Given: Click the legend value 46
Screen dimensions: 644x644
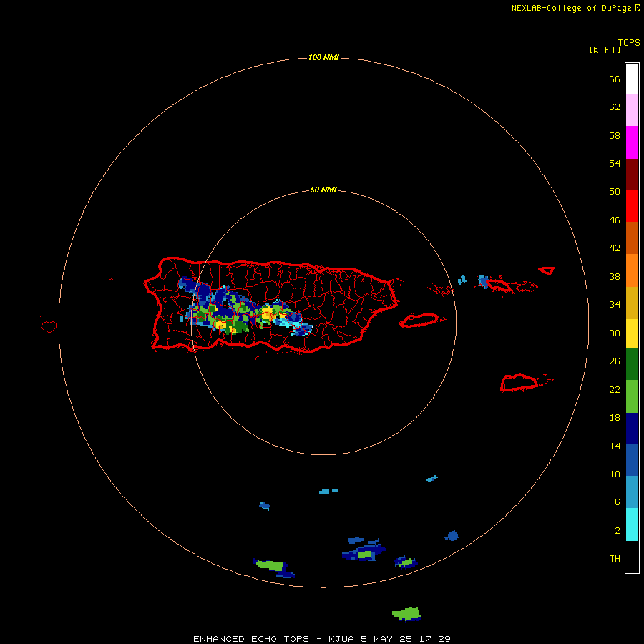Looking at the screenshot, I should (x=615, y=220).
